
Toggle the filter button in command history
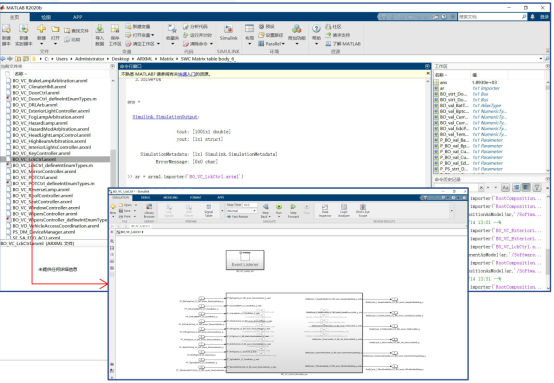coord(537,188)
